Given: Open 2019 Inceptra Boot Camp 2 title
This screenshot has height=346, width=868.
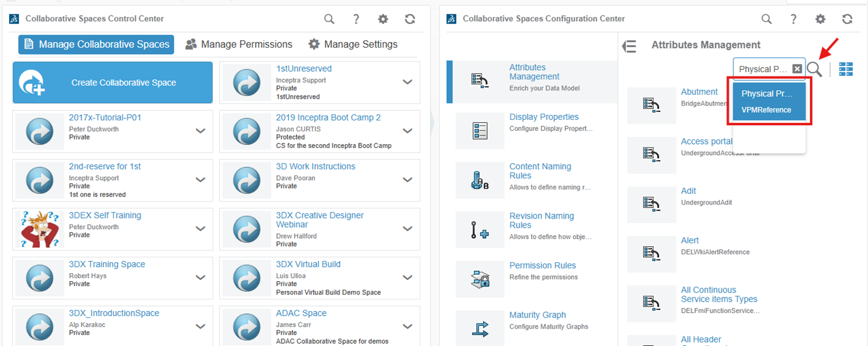Looking at the screenshot, I should pyautogui.click(x=329, y=118).
